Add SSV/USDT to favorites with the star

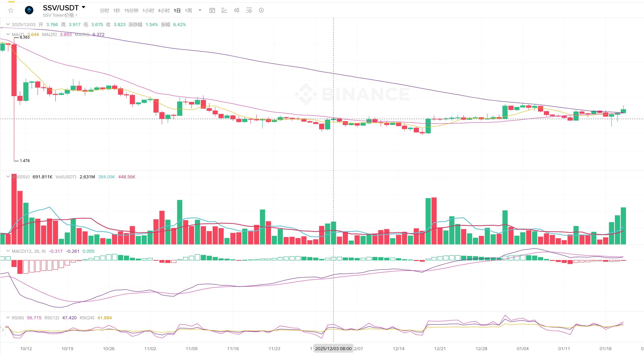coord(11,10)
